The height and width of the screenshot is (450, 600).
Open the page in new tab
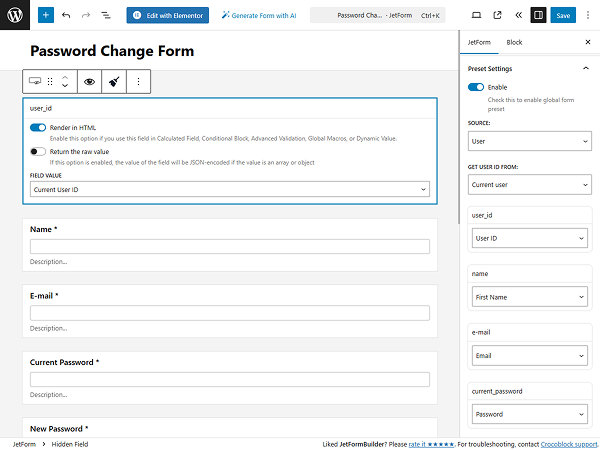click(496, 15)
